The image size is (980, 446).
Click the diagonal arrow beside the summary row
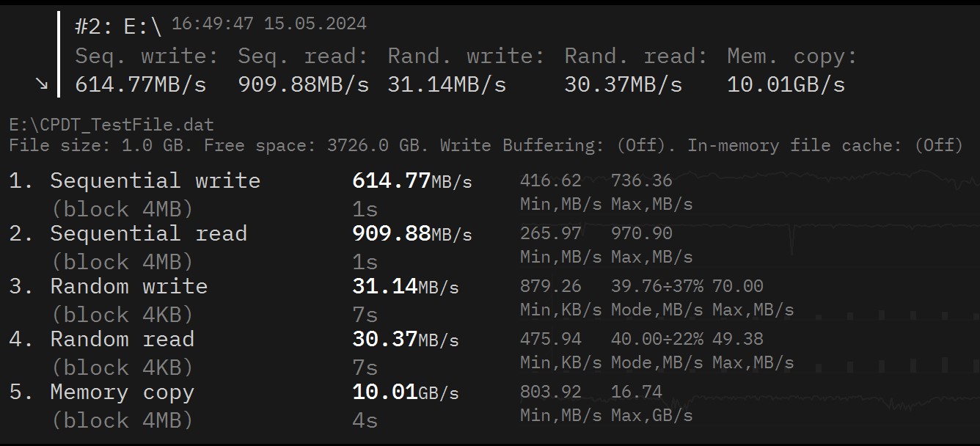[42, 84]
